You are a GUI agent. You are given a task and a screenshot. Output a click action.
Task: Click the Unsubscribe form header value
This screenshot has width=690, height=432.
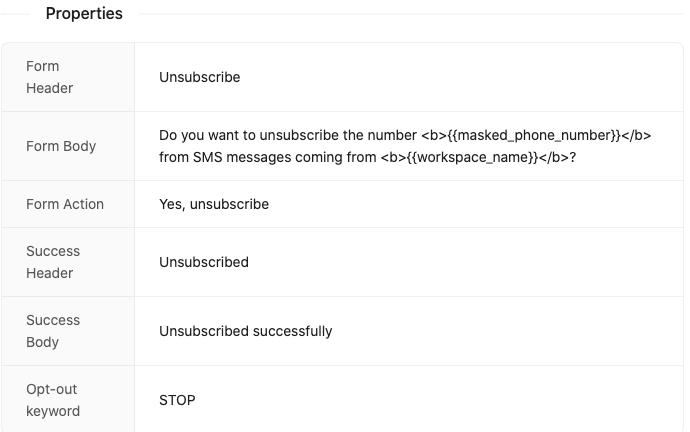click(x=199, y=77)
